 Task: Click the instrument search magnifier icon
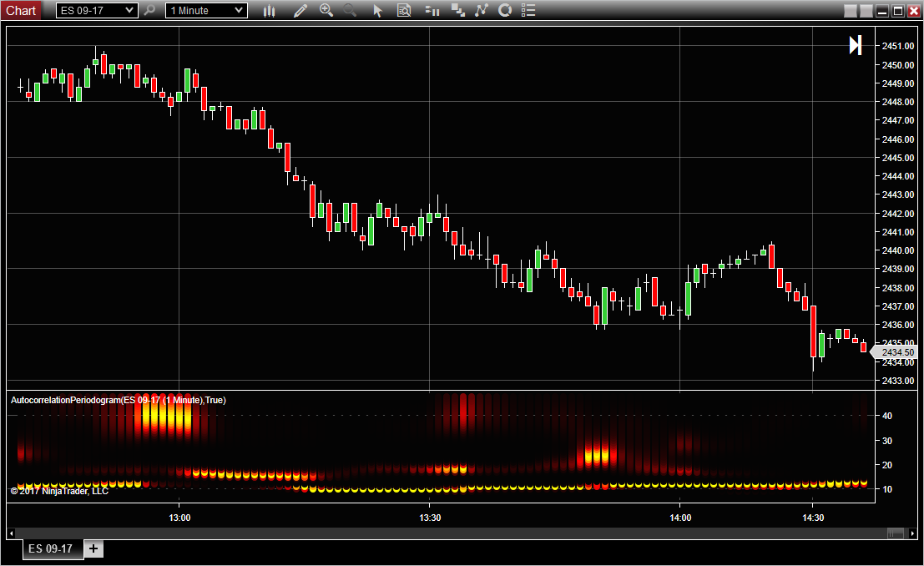pyautogui.click(x=149, y=11)
